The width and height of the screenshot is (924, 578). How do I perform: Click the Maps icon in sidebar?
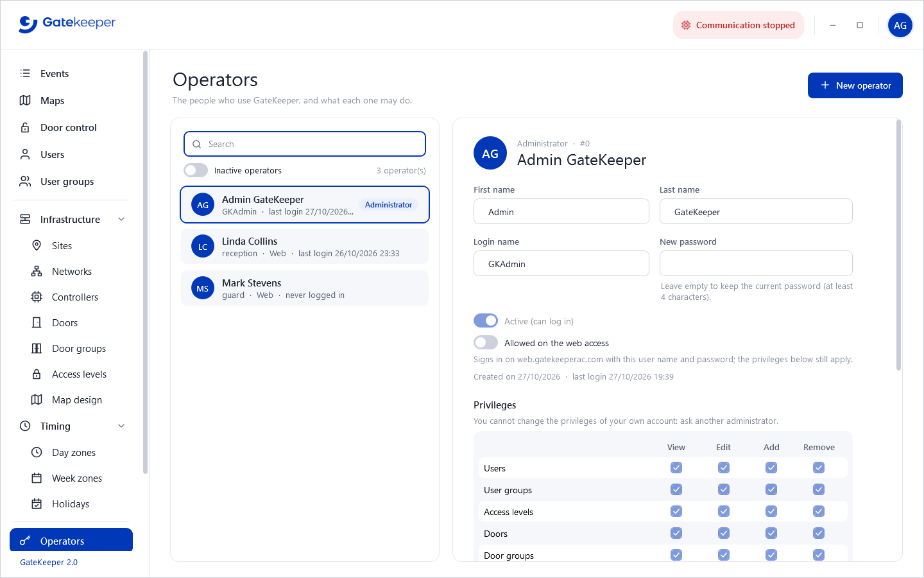point(25,100)
